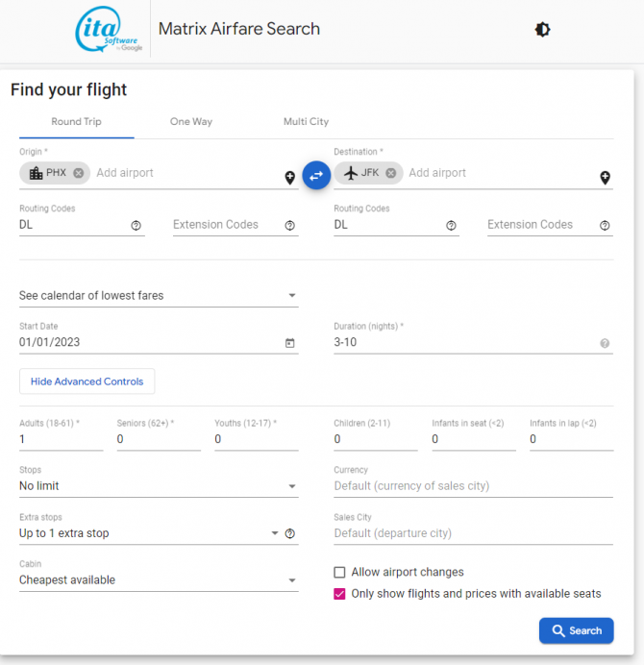Click Hide Advanced Controls button
Viewport: 644px width, 665px height.
pyautogui.click(x=87, y=382)
